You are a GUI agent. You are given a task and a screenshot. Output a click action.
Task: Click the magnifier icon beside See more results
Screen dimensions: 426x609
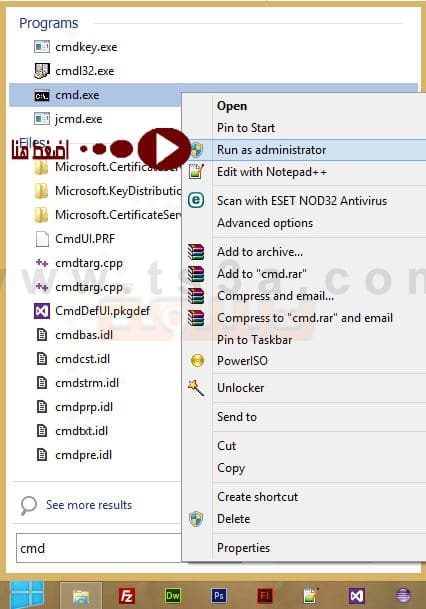pos(28,505)
